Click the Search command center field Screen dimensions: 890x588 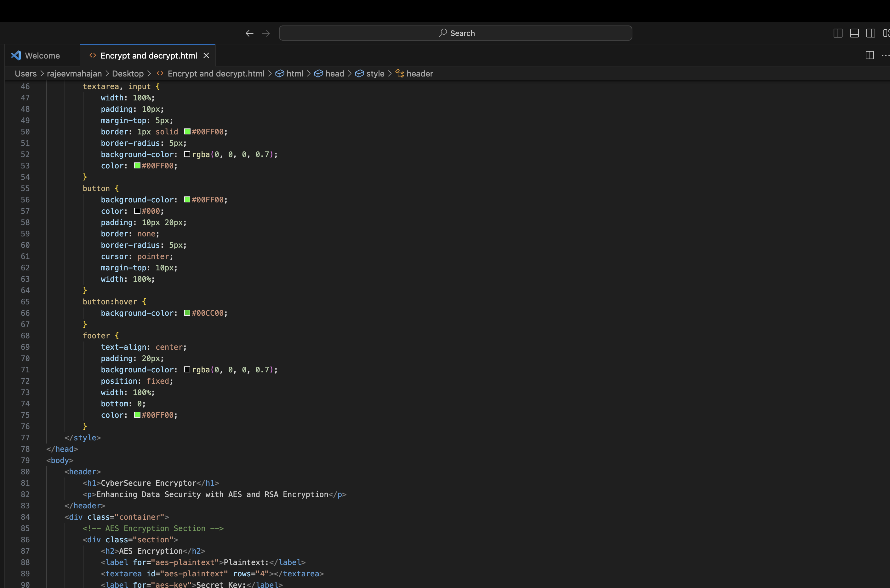coord(455,33)
